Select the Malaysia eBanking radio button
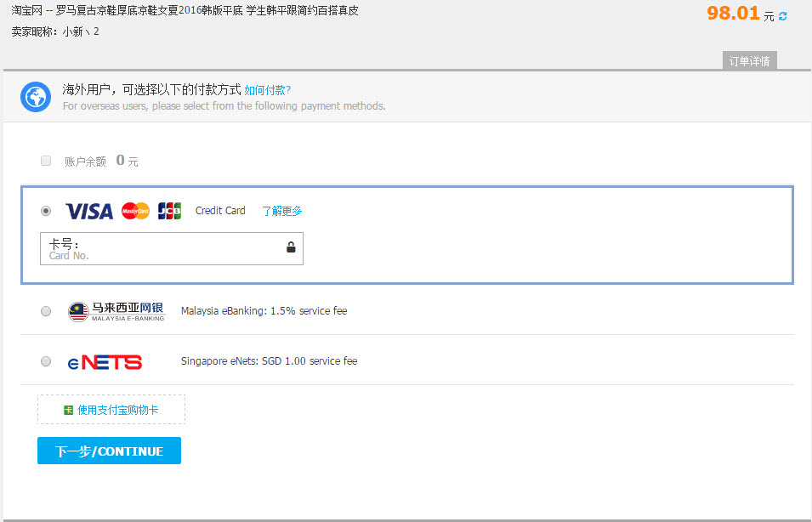The height and width of the screenshot is (522, 812). click(46, 311)
